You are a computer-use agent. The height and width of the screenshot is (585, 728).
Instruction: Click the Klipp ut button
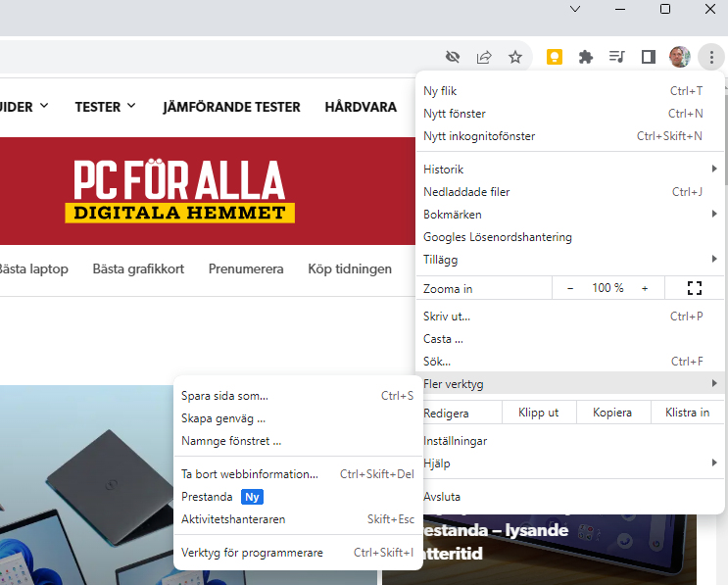pyautogui.click(x=539, y=413)
